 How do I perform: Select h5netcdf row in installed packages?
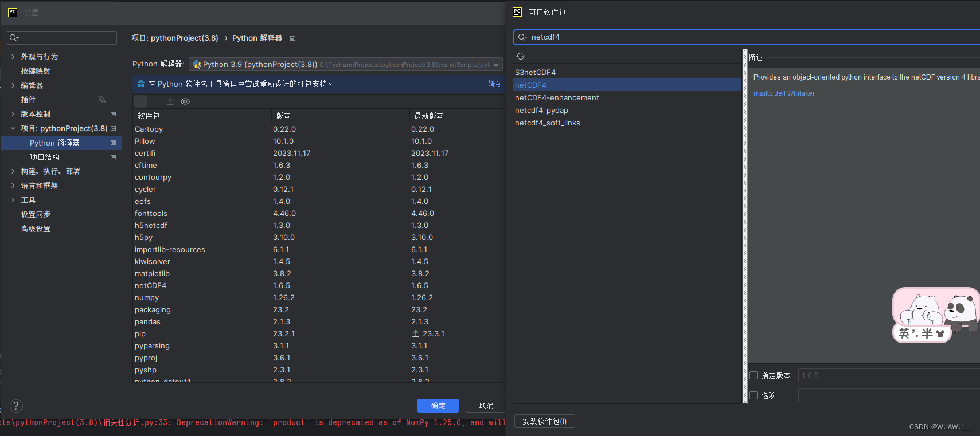(x=319, y=226)
